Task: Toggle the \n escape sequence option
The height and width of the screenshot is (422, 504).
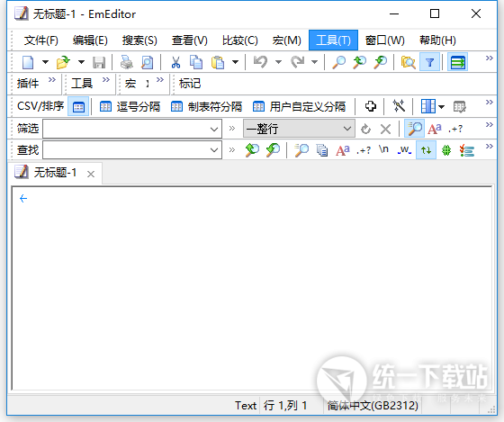Action: click(383, 149)
